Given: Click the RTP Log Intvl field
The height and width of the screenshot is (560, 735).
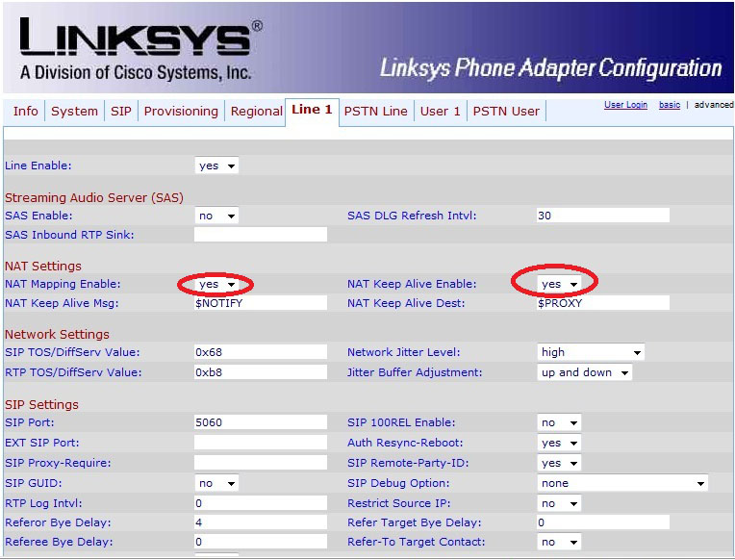Looking at the screenshot, I should point(261,503).
